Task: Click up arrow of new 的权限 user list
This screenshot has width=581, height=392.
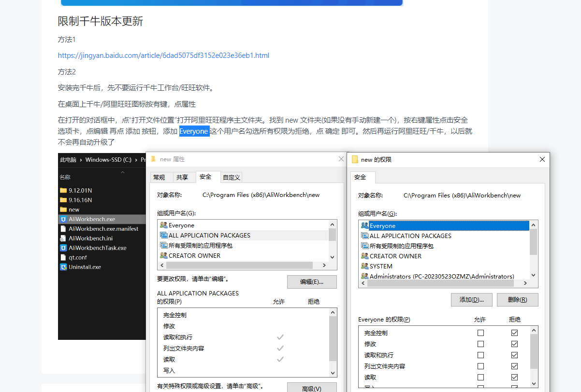Action: [x=533, y=225]
